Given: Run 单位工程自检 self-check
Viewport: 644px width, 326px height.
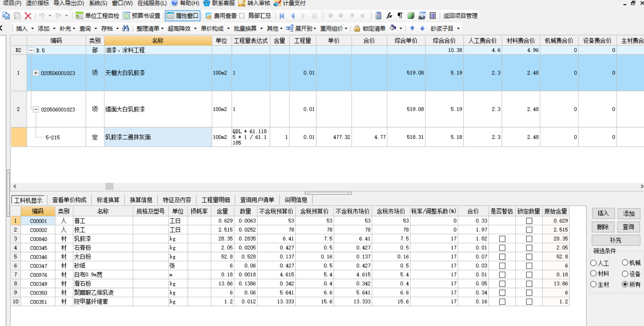Looking at the screenshot, I should point(97,16).
